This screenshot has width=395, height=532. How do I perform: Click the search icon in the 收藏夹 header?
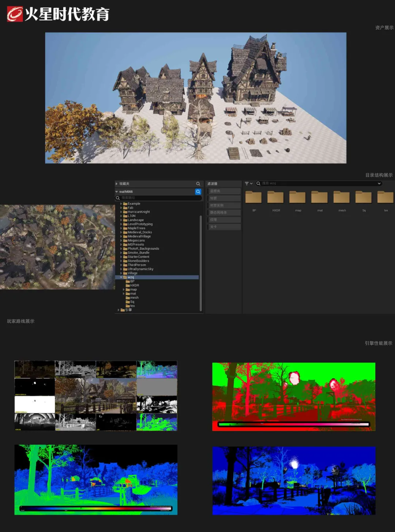pyautogui.click(x=198, y=184)
